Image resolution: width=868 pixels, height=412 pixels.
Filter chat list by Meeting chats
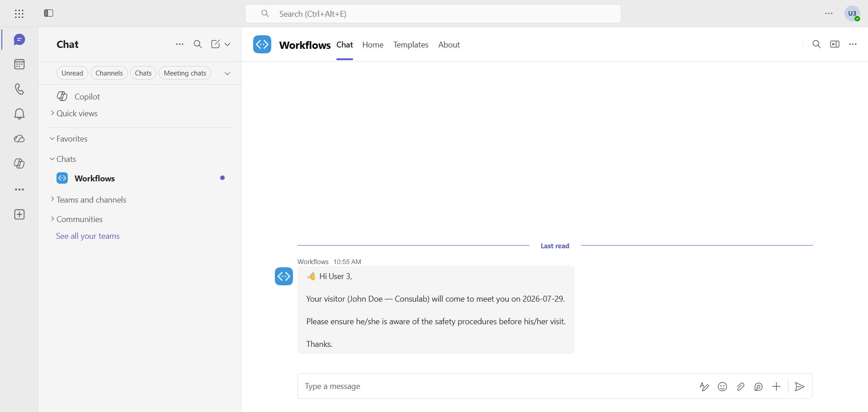[185, 73]
